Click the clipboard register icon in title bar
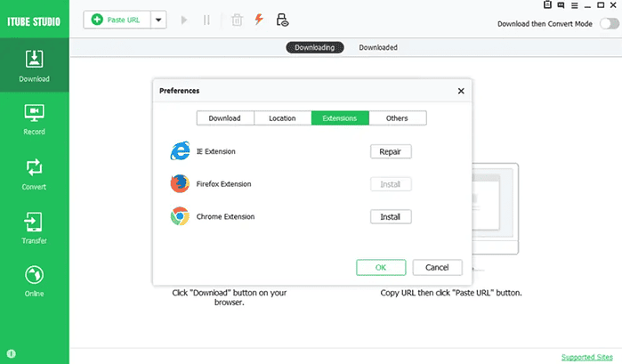The image size is (622, 364). tap(547, 4)
